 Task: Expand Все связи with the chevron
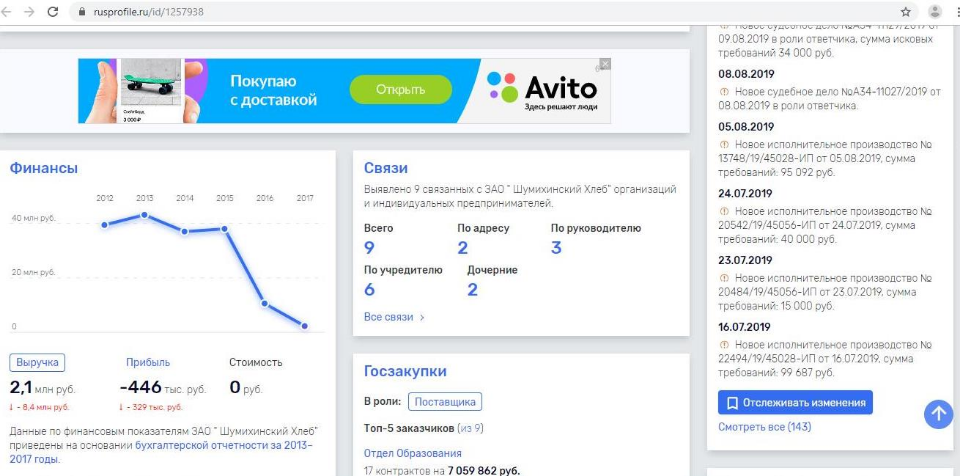tap(395, 317)
